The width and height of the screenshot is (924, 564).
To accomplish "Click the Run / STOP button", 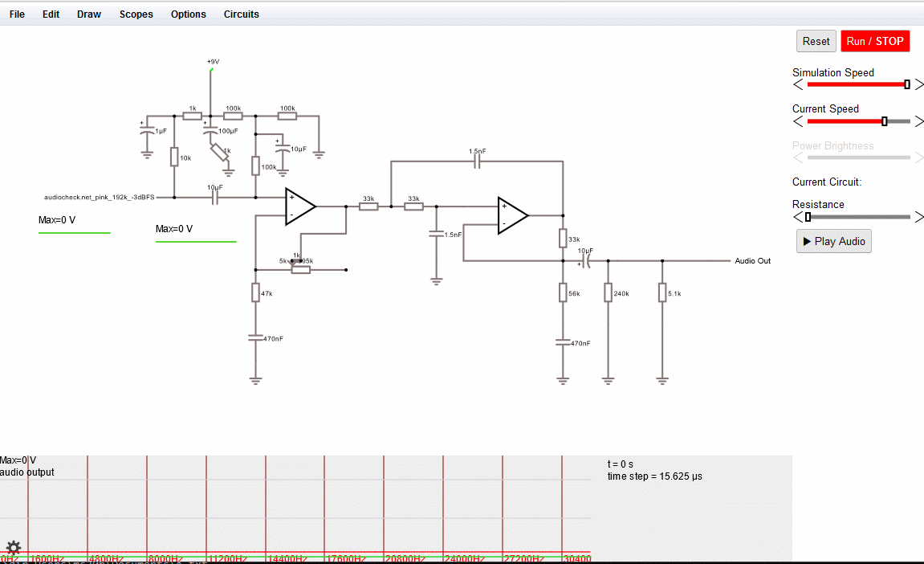I will (875, 41).
